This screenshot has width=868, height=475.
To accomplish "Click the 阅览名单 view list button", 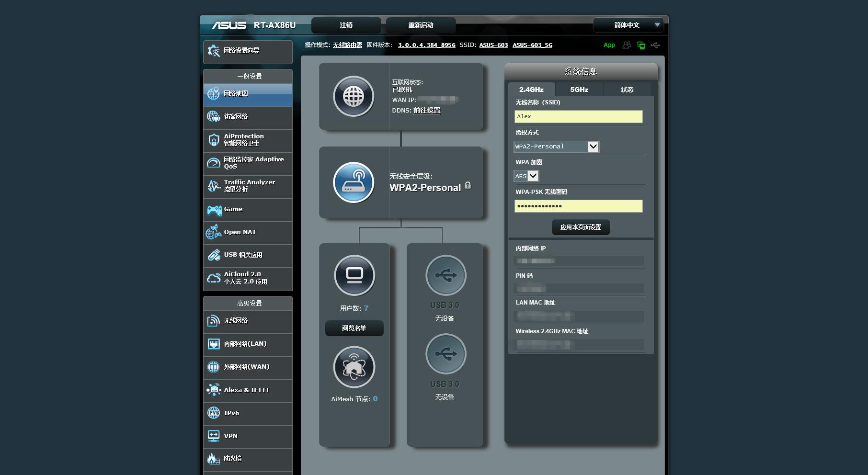I will click(354, 328).
